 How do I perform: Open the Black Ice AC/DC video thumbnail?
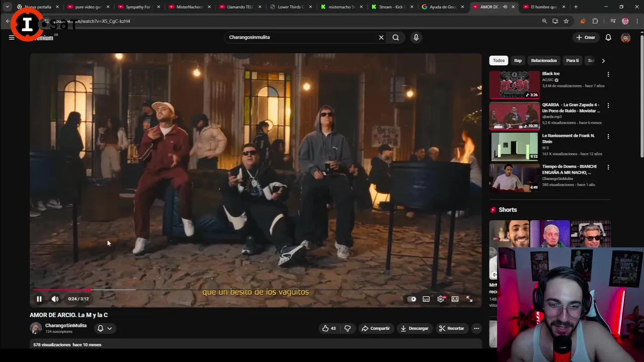click(514, 84)
